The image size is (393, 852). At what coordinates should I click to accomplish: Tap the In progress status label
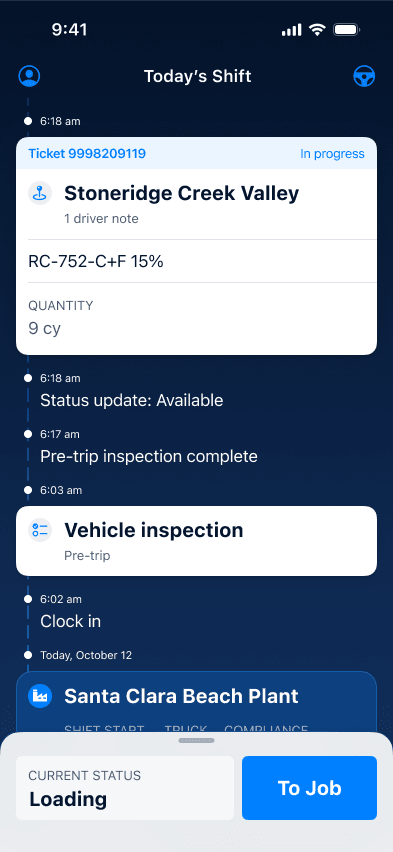coord(332,154)
